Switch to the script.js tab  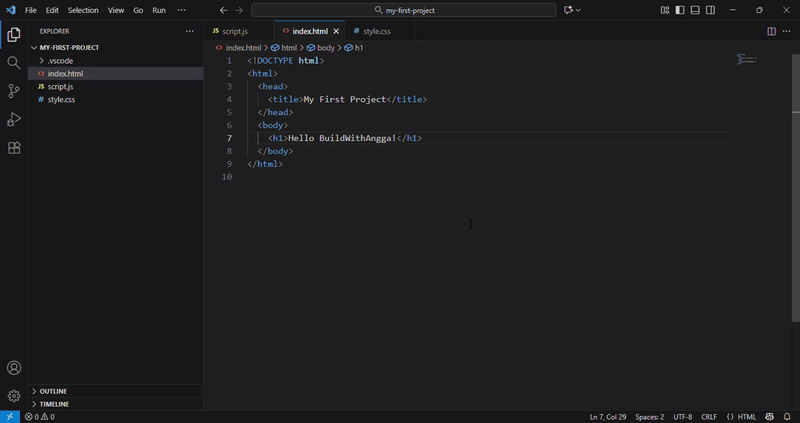coord(238,31)
